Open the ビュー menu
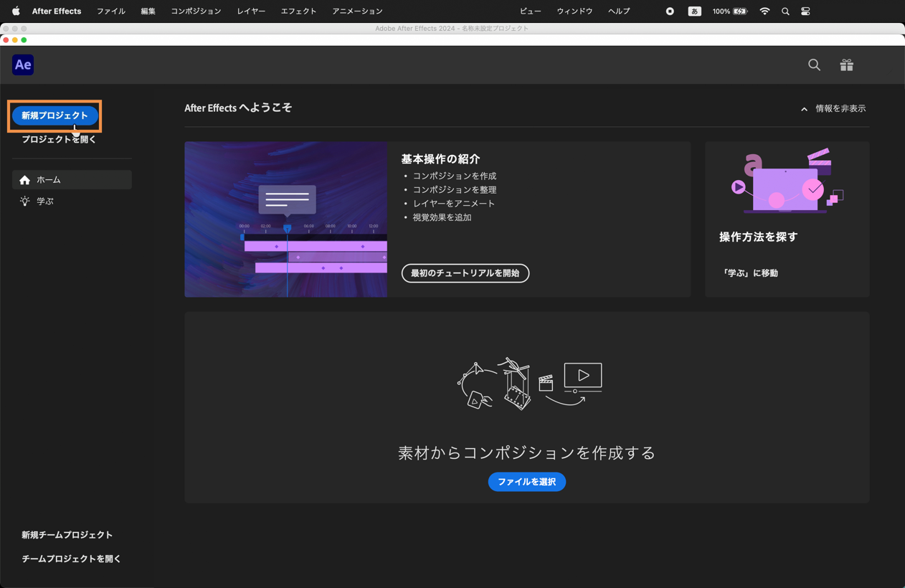This screenshot has height=588, width=905. tap(531, 11)
